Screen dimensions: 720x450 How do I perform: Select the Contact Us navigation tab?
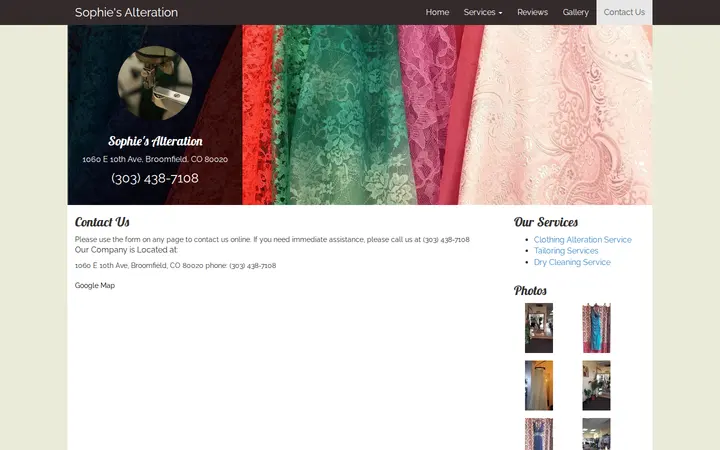pyautogui.click(x=624, y=12)
